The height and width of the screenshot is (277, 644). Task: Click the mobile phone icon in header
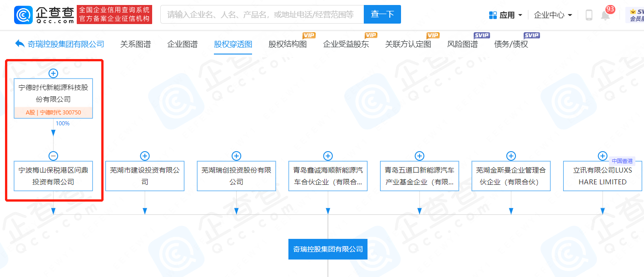589,15
